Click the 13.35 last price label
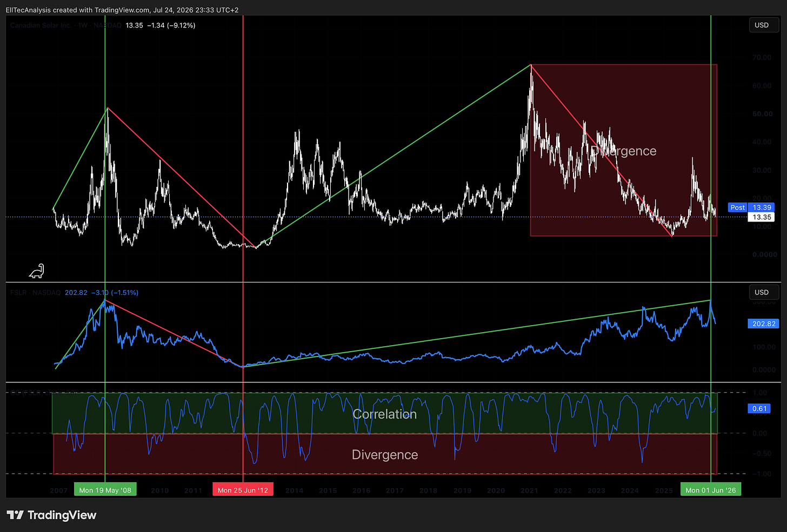This screenshot has width=787, height=532. (x=762, y=217)
